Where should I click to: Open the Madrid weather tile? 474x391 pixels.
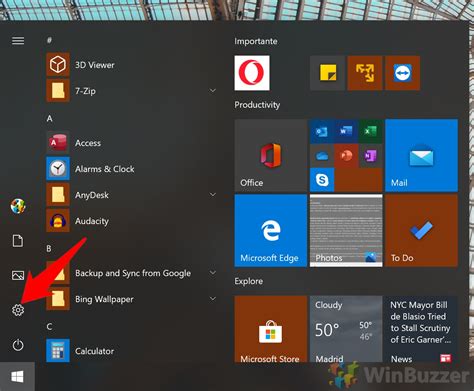click(346, 329)
